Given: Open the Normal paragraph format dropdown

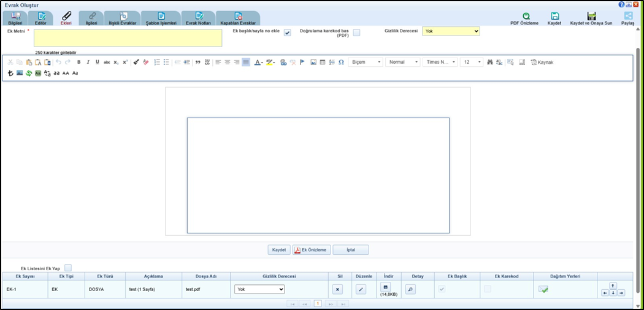Looking at the screenshot, I should (x=402, y=62).
